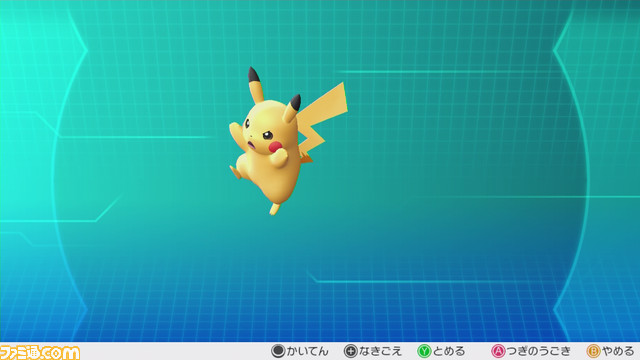Play the cry via なきごえ label
Screen dimensions: 640x360
(380, 351)
